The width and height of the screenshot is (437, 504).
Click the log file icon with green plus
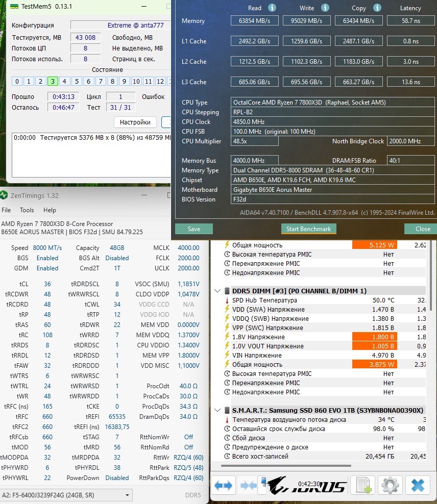(363, 485)
